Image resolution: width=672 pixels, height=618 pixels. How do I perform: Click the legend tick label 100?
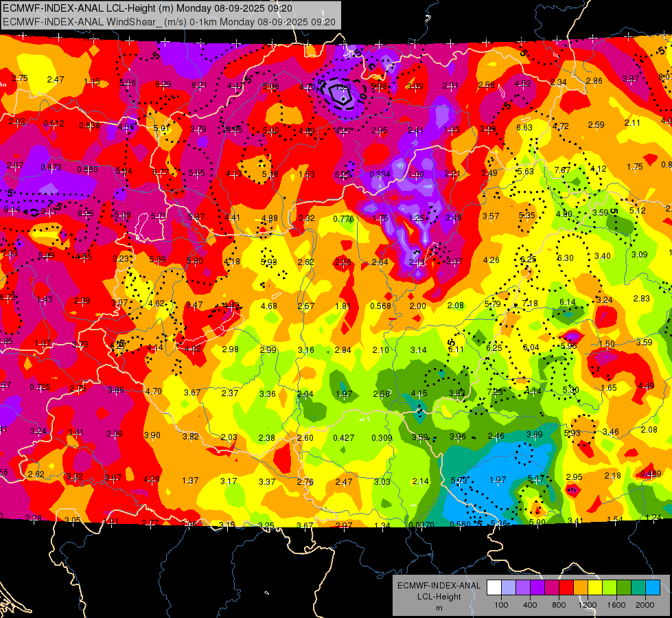coord(501,605)
